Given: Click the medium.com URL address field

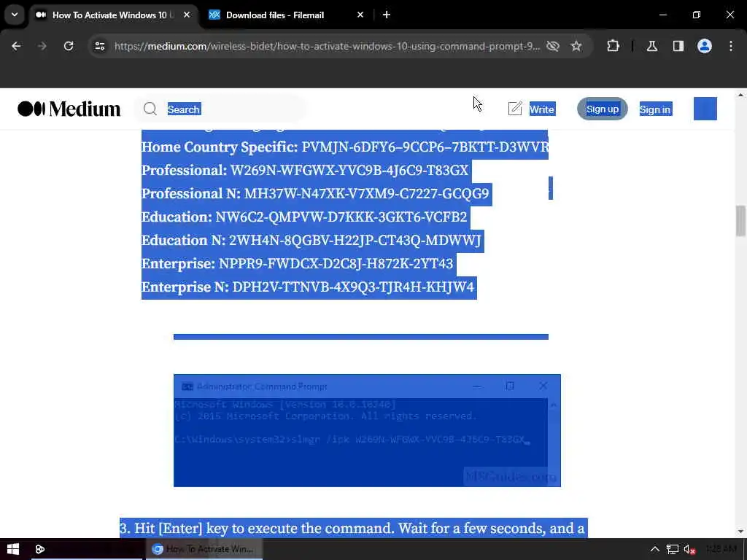Looking at the screenshot, I should (x=327, y=46).
